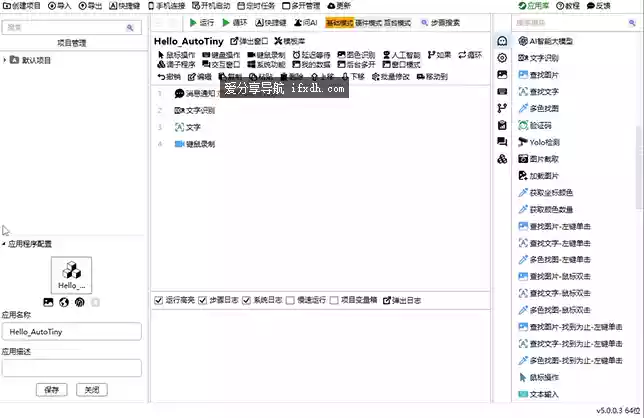Image resolution: width=644 pixels, height=418 pixels.
Task: Open the 模板库 template library
Action: click(290, 41)
